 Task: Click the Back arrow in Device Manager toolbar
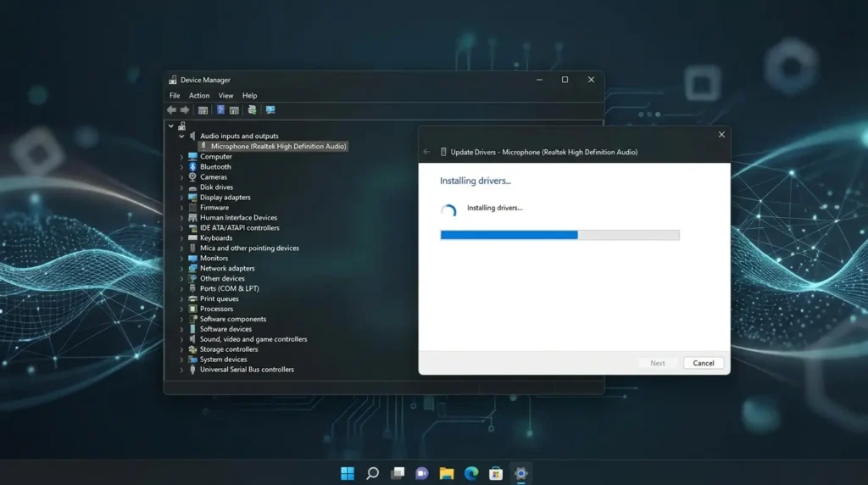(171, 109)
